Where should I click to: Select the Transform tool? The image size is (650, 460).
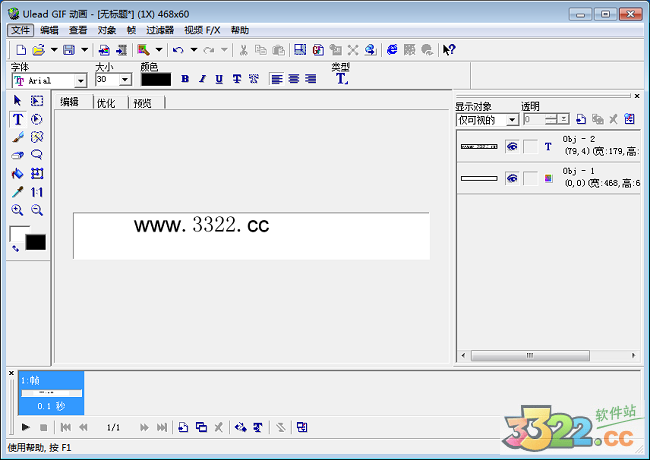[x=37, y=173]
